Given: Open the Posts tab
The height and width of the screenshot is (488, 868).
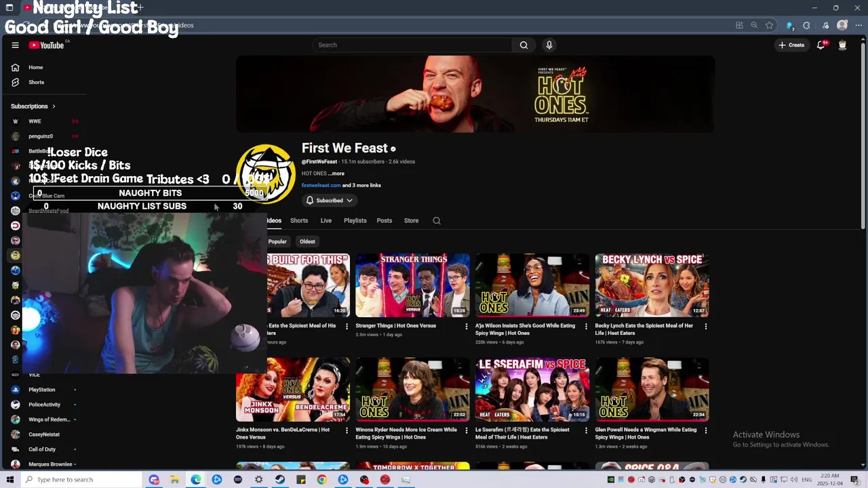Looking at the screenshot, I should [384, 220].
